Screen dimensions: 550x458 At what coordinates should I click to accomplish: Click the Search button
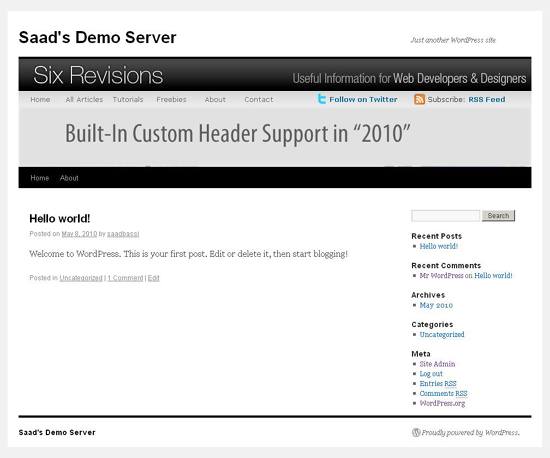coord(498,216)
